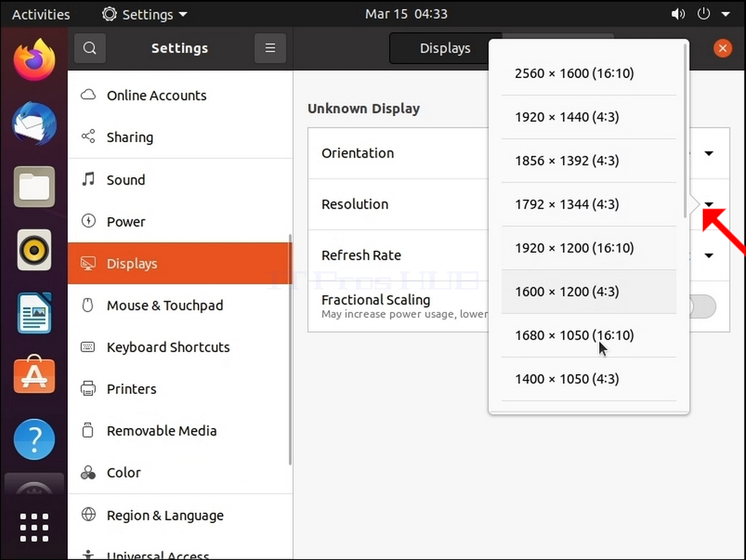746x560 pixels.
Task: Click the resolution list scrollbar
Action: point(685,131)
